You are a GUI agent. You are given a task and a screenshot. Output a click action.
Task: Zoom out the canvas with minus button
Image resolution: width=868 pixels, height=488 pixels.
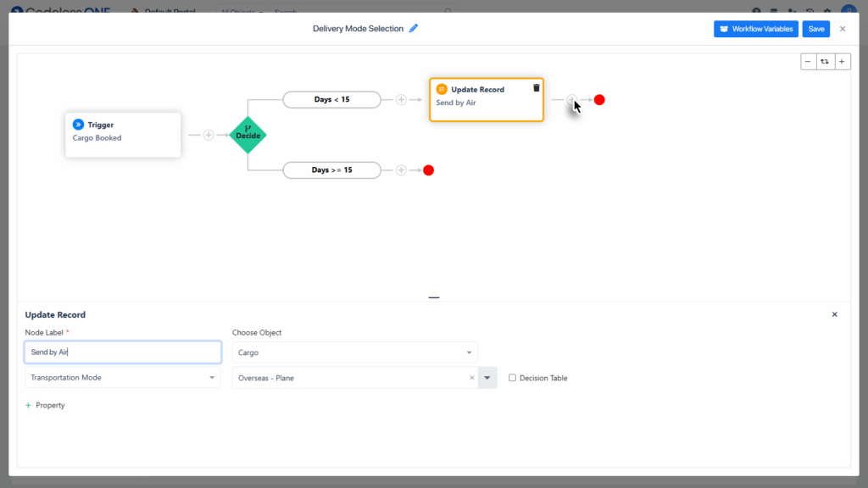pyautogui.click(x=809, y=62)
